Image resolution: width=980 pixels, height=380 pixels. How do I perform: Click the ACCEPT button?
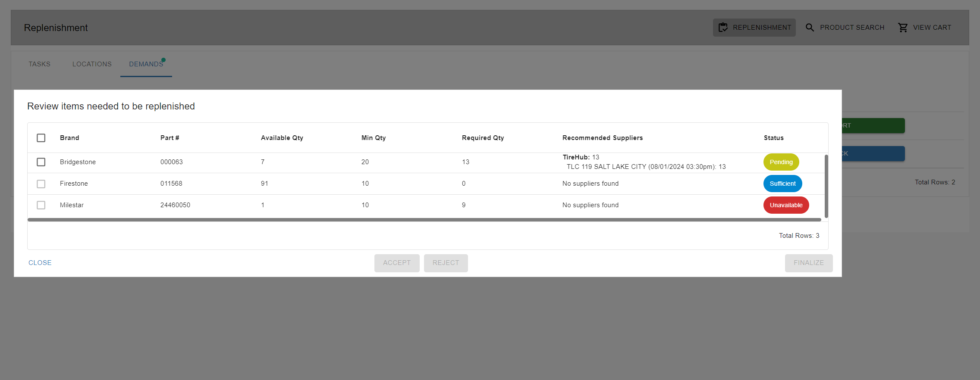[x=397, y=263]
